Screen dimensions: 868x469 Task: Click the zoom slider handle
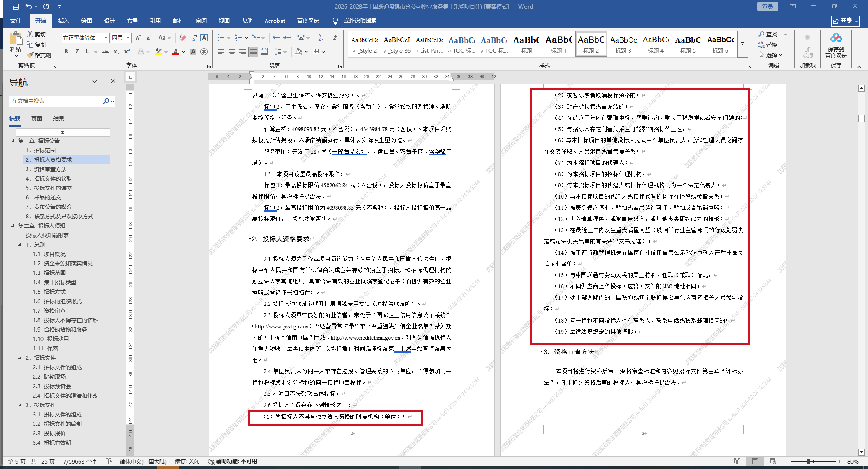(808, 461)
